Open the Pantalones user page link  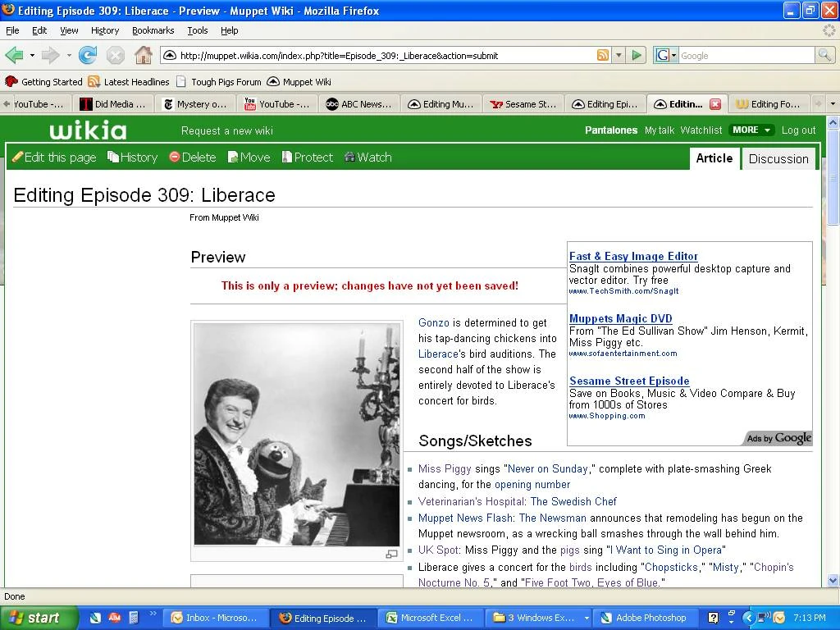610,130
